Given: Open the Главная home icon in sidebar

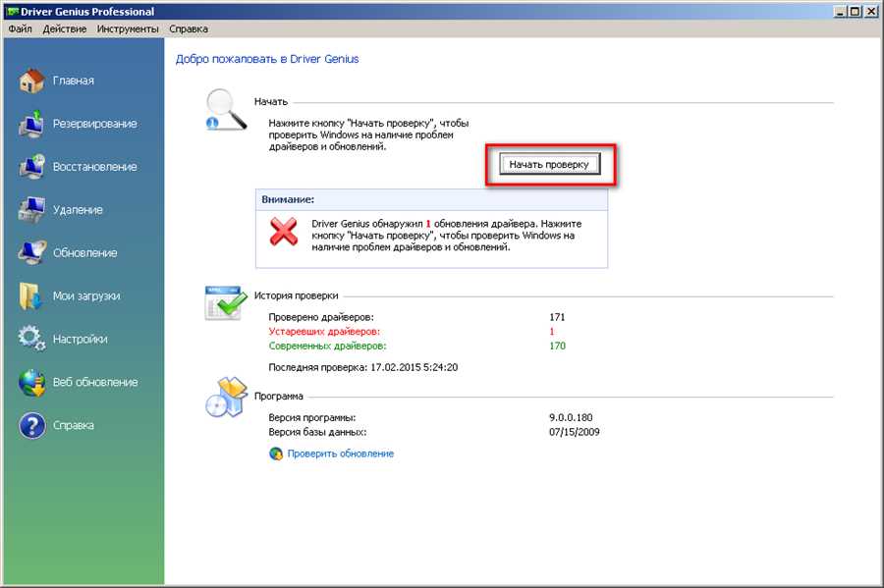Looking at the screenshot, I should [31, 81].
